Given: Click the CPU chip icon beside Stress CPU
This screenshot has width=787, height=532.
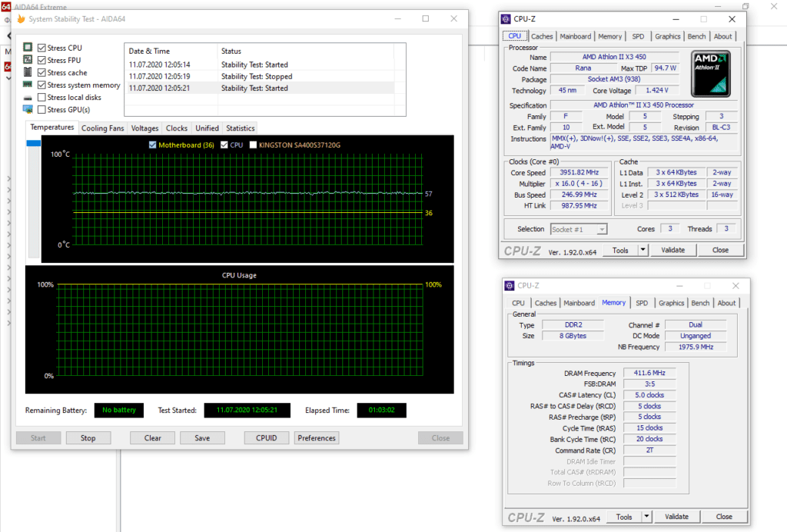Looking at the screenshot, I should [x=28, y=47].
